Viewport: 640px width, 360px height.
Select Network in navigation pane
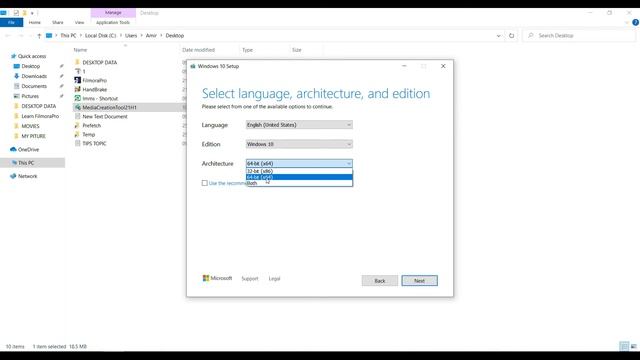tap(27, 176)
